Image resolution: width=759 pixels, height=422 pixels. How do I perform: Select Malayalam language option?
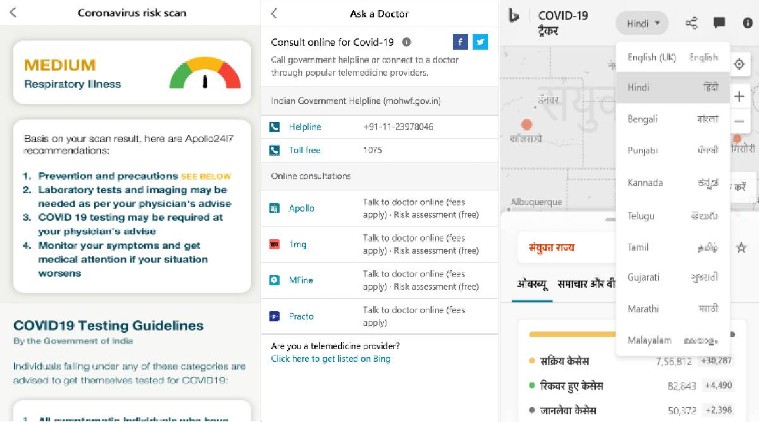672,341
